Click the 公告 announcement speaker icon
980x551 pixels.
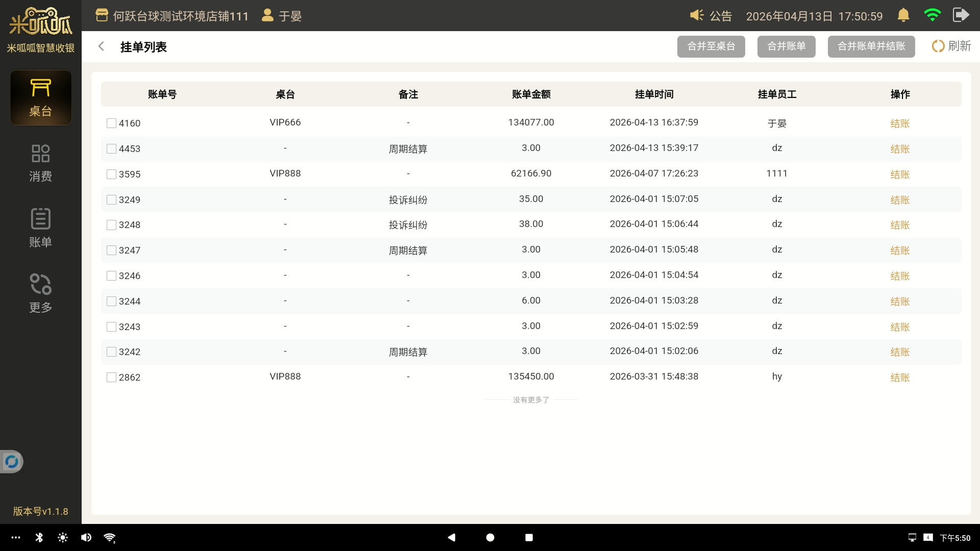pos(697,16)
